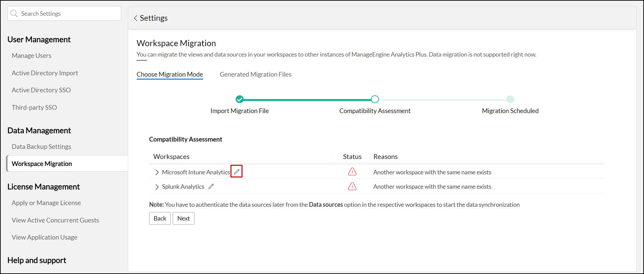
Task: Expand the Microsoft Intune Analytics workspace row
Action: [x=157, y=172]
